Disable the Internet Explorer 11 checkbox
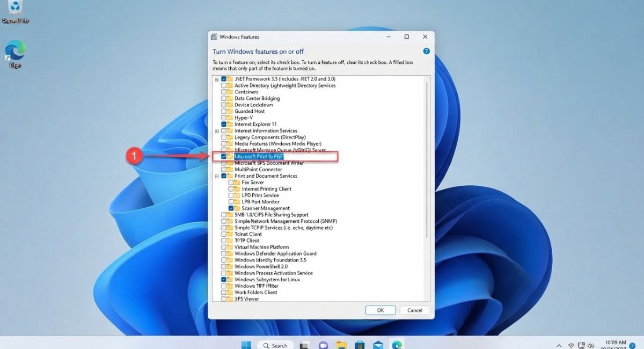Image resolution: width=644 pixels, height=349 pixels. [x=223, y=124]
